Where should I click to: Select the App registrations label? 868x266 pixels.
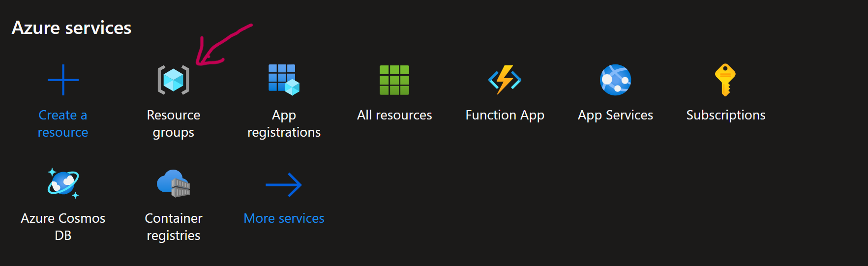pos(284,123)
